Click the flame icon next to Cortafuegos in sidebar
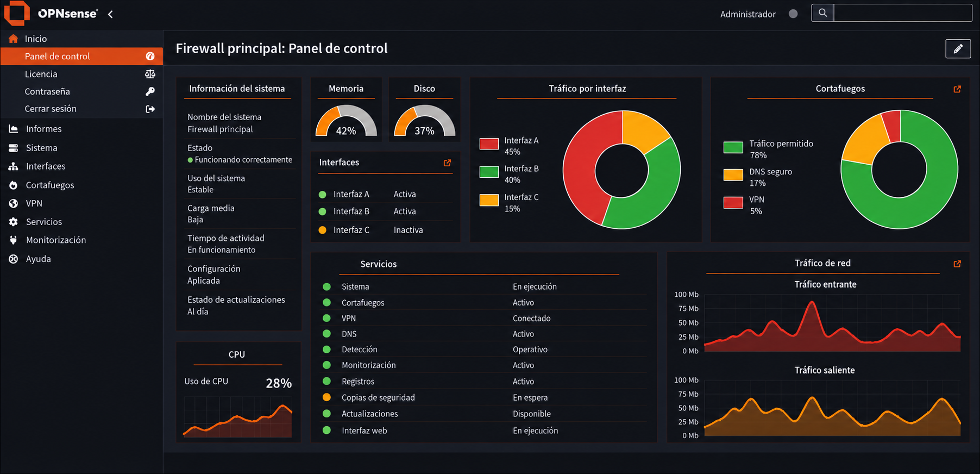The image size is (980, 474). (13, 185)
